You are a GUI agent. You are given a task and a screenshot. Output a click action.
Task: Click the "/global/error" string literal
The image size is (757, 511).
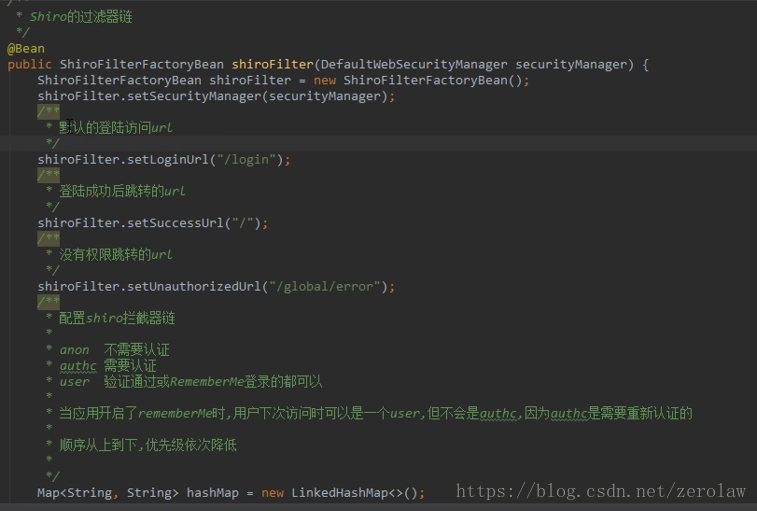click(324, 286)
